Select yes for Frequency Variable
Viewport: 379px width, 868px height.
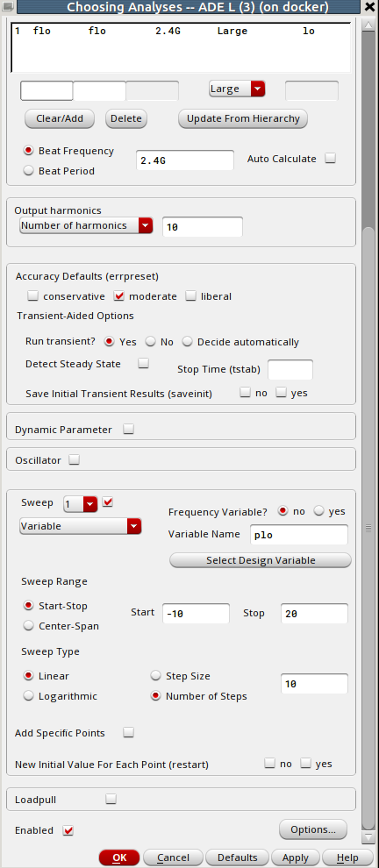(x=318, y=511)
